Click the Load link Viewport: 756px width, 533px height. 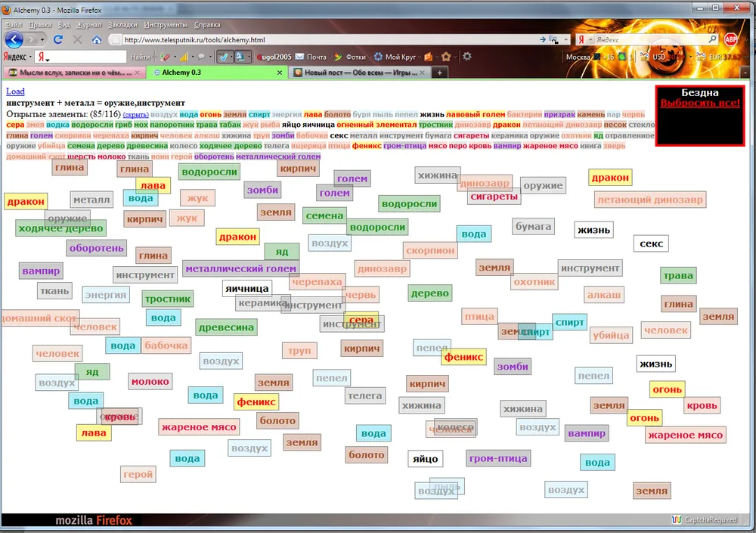click(x=15, y=91)
